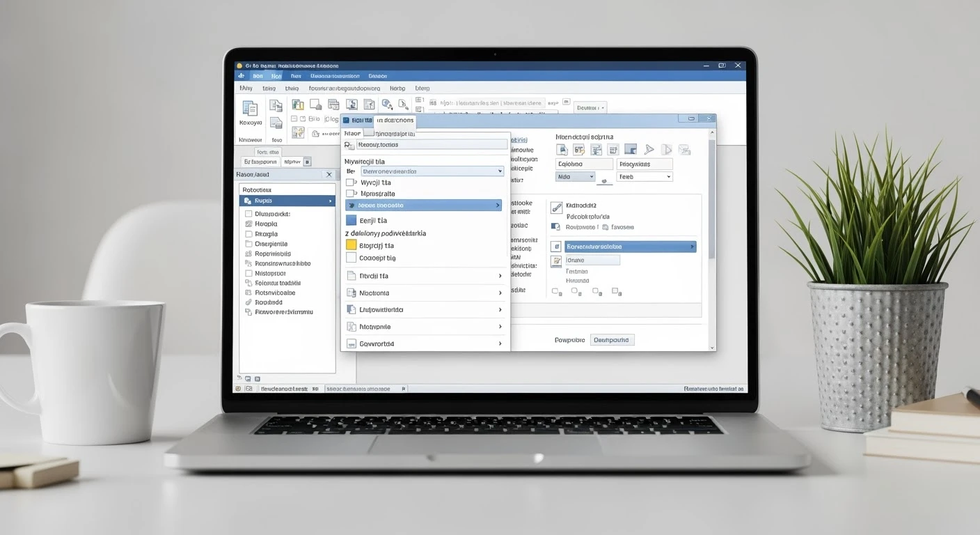
Task: Click the 'Deehpourhd' button in dialog
Action: (612, 340)
